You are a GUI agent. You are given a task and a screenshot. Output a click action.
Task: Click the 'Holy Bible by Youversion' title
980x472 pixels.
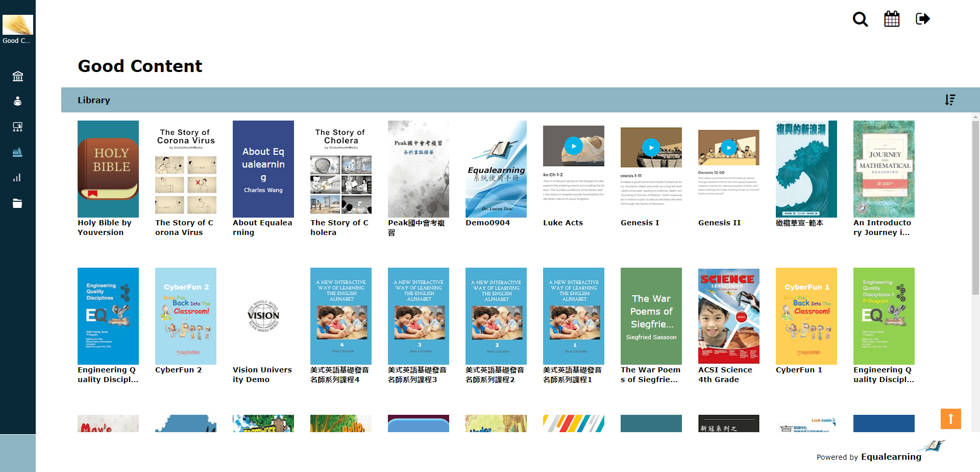point(105,227)
